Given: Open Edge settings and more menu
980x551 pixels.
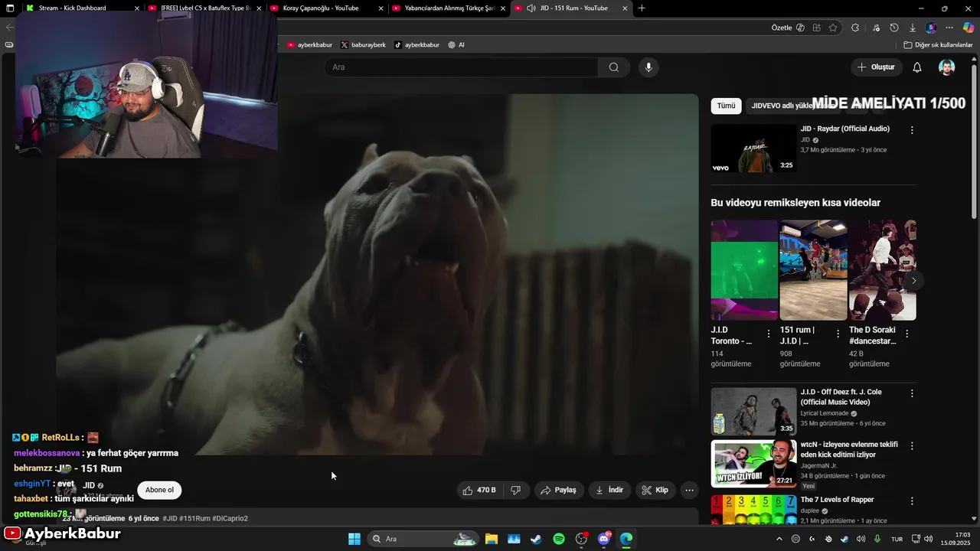Looking at the screenshot, I should click(x=949, y=28).
